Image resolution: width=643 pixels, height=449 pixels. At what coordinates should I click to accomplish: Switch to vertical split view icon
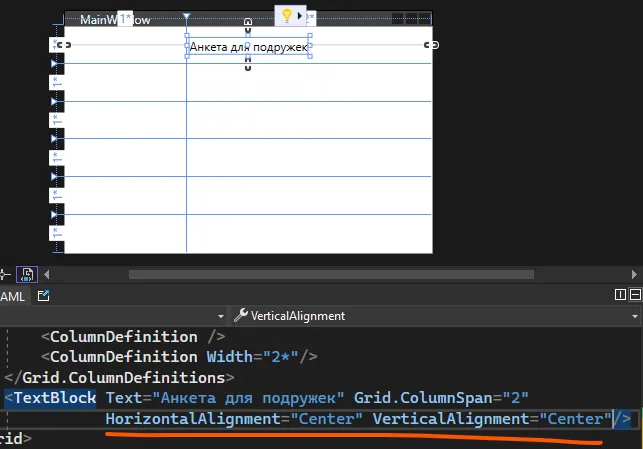[620, 294]
